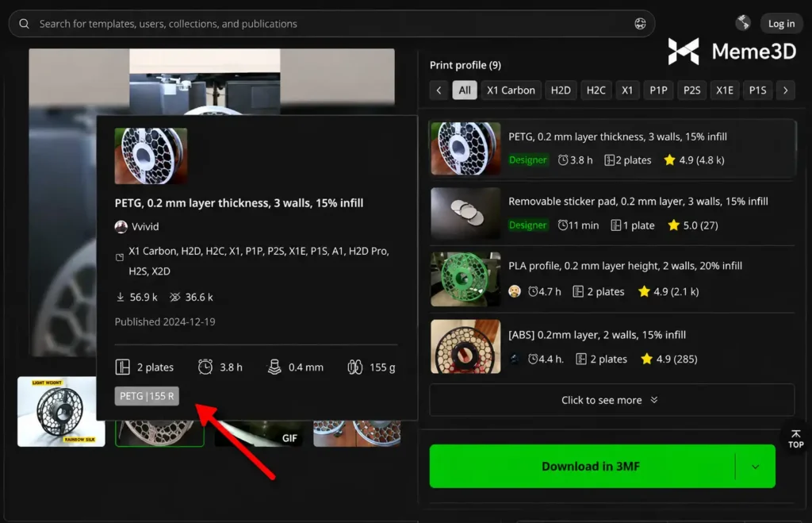Click Vvivid avatar icon
The height and width of the screenshot is (523, 812).
[121, 226]
